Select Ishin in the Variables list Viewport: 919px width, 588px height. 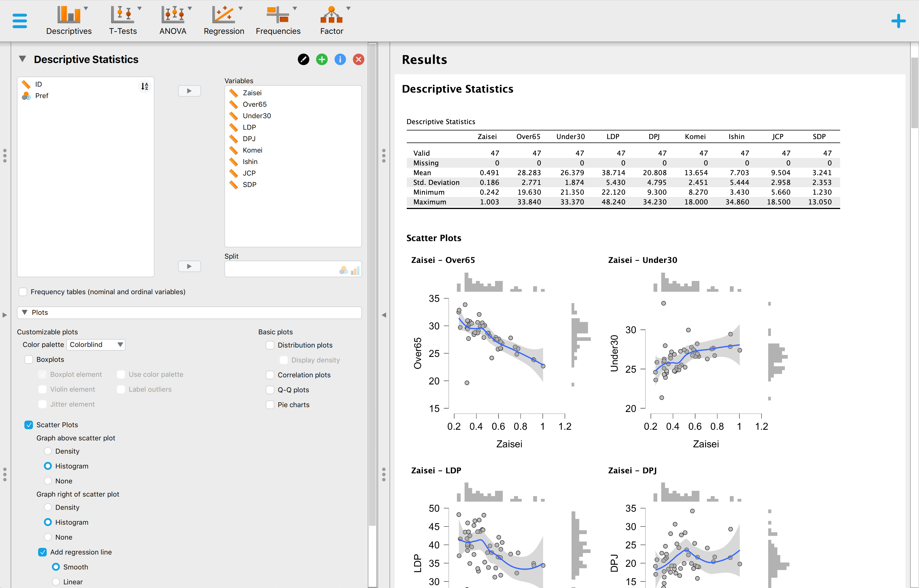(x=293, y=161)
